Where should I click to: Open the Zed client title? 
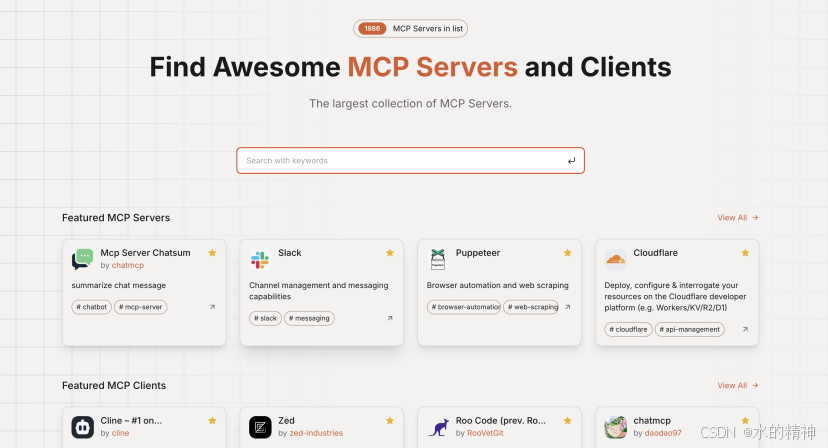(x=286, y=421)
